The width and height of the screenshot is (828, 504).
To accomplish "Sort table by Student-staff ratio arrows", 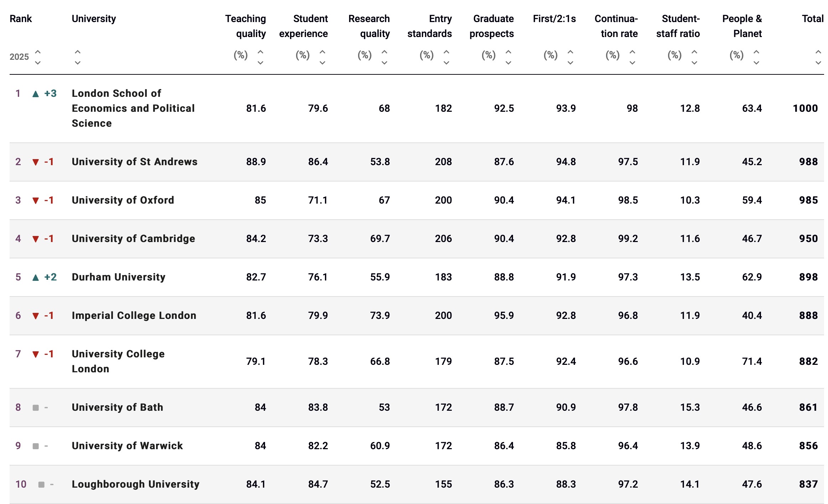I will click(694, 57).
